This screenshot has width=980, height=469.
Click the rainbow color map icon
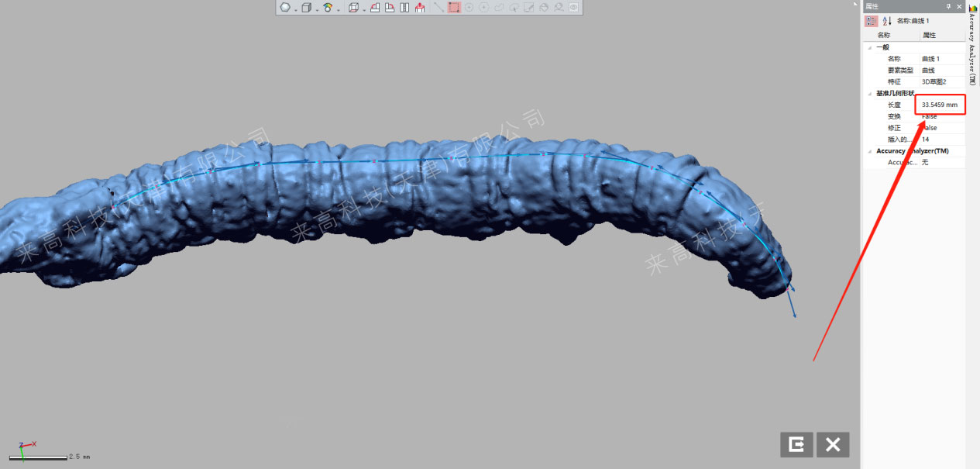328,8
